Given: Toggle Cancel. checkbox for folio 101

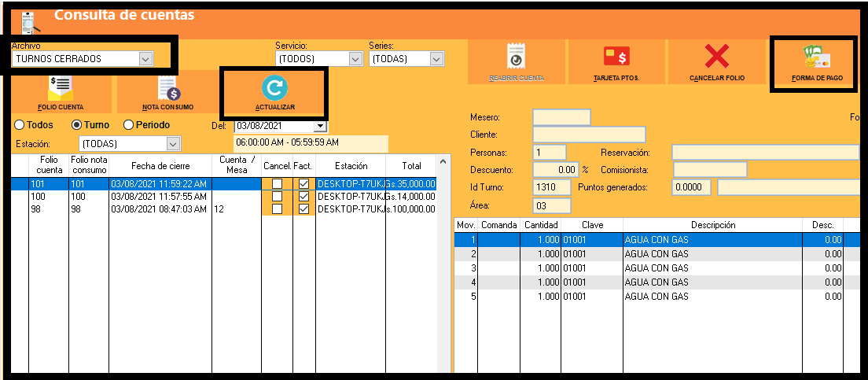Looking at the screenshot, I should point(278,183).
